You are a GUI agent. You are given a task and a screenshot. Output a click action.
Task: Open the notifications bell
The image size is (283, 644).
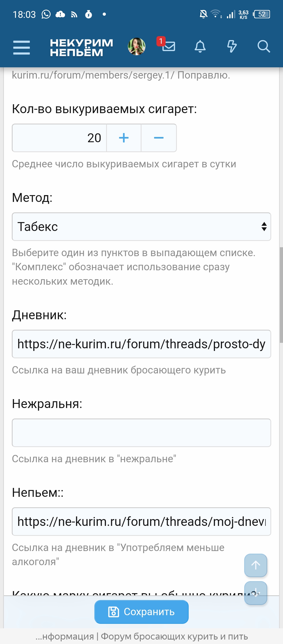[200, 47]
